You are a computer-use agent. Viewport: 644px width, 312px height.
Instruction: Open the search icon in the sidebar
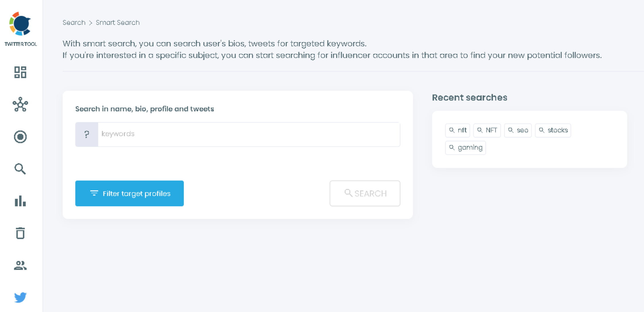20,169
